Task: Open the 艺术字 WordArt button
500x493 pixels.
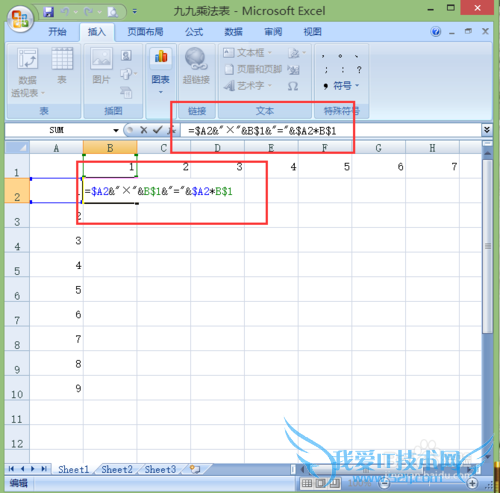Action: [247, 86]
